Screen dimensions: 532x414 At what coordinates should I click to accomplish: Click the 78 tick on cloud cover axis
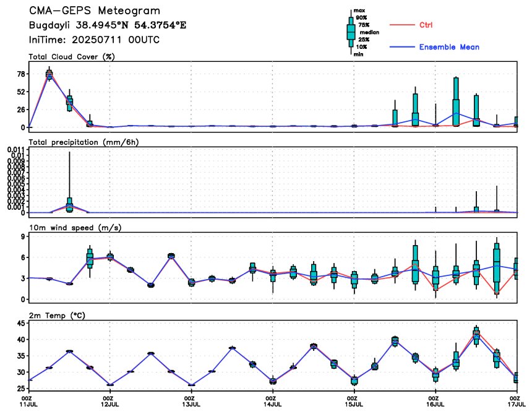(20, 74)
